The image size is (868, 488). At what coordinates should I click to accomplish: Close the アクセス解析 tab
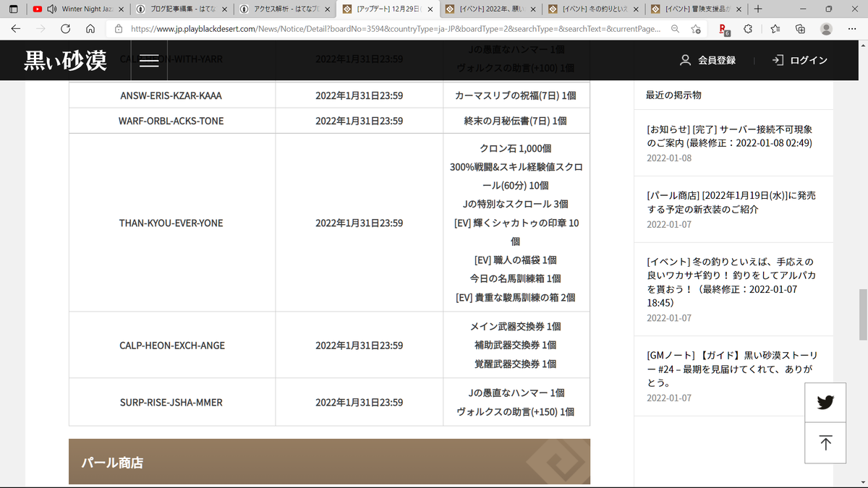(328, 9)
